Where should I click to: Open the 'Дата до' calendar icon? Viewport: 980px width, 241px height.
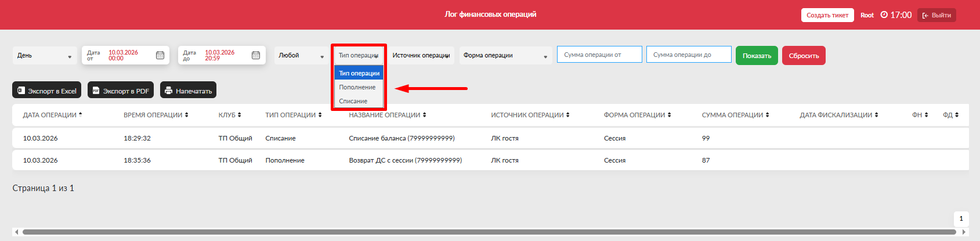256,55
